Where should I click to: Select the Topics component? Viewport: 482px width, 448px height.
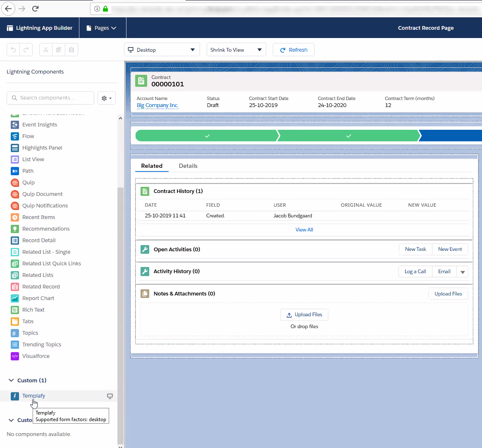[24, 333]
